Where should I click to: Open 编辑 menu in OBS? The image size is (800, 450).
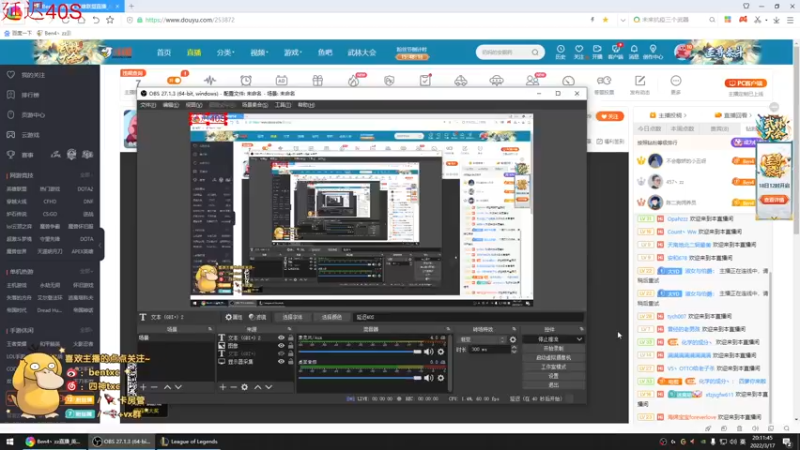pos(170,105)
